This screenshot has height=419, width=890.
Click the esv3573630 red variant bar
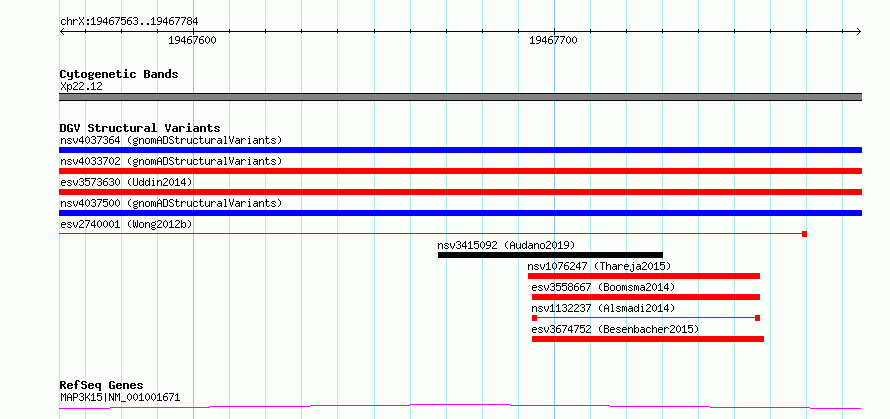tap(460, 192)
